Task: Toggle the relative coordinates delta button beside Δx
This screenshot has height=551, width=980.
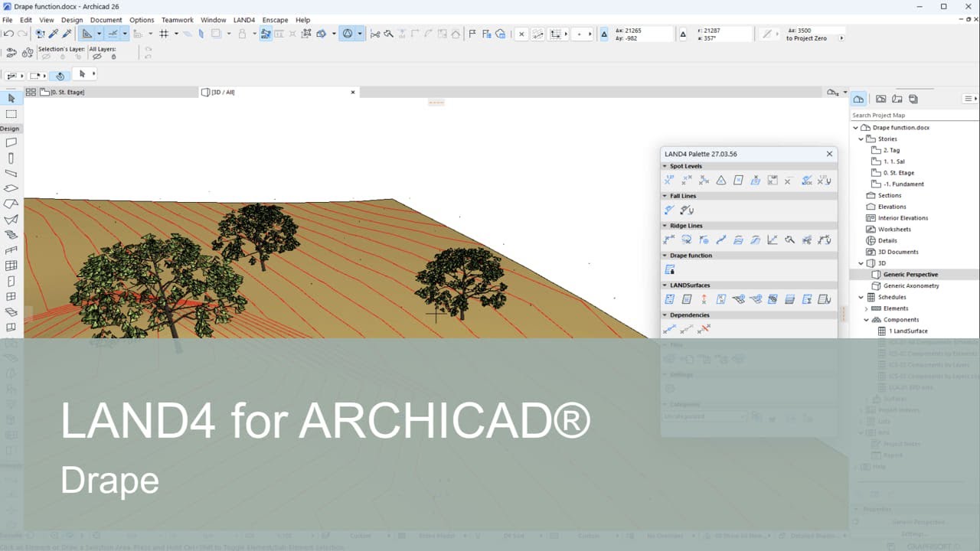Action: click(604, 34)
